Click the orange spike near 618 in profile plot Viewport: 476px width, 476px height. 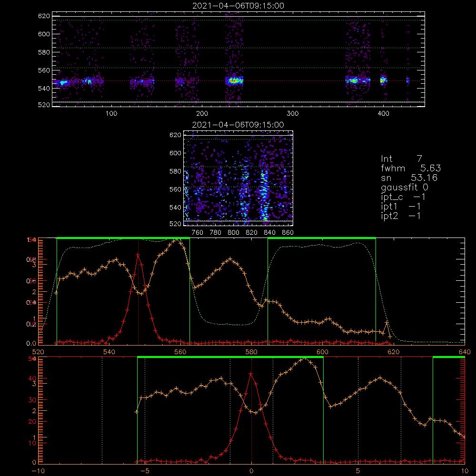387,322
